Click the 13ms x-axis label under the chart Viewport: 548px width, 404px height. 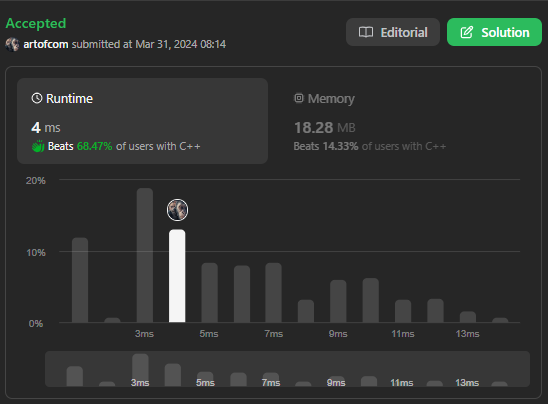click(468, 334)
